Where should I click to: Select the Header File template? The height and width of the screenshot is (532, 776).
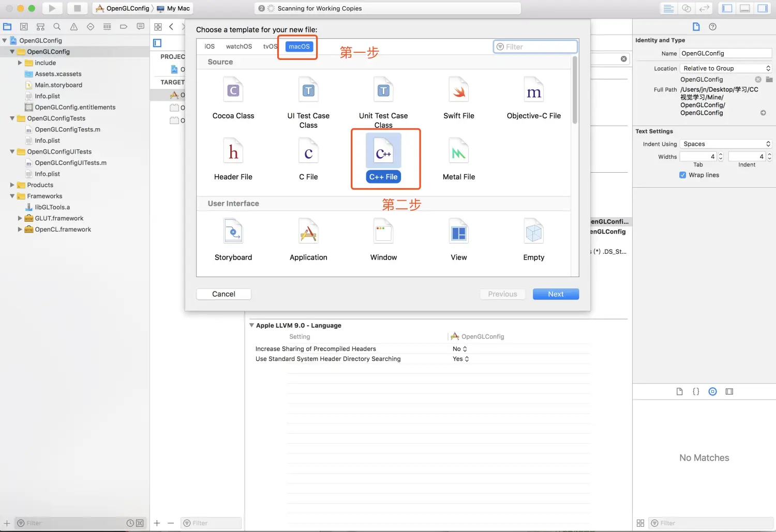pos(233,159)
